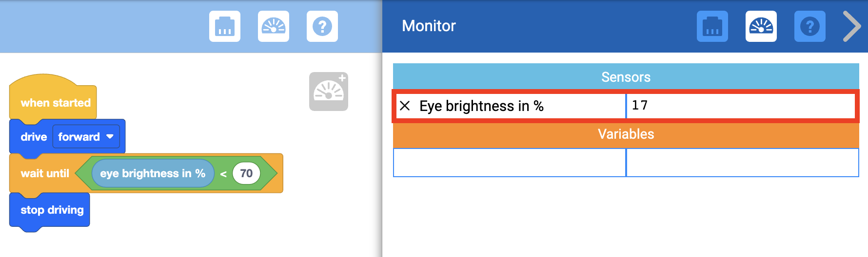This screenshot has height=257, width=868.
Task: Click the 'eye brightness in %' reporter block
Action: coord(152,173)
